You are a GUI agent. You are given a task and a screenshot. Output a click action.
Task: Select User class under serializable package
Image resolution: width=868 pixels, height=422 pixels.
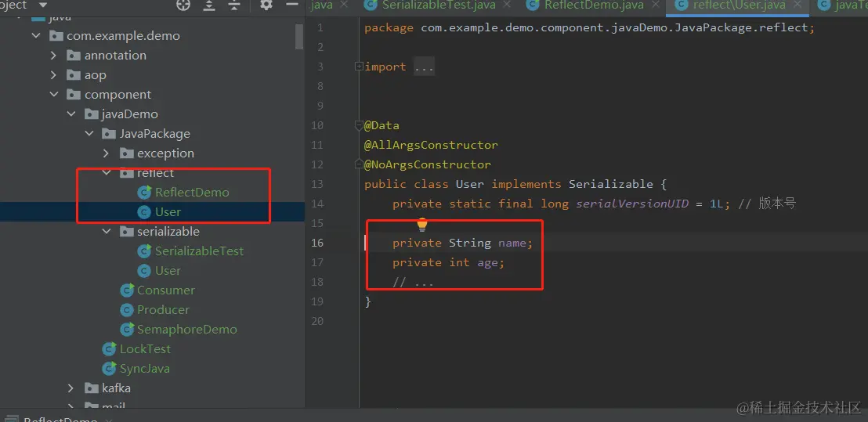click(168, 270)
